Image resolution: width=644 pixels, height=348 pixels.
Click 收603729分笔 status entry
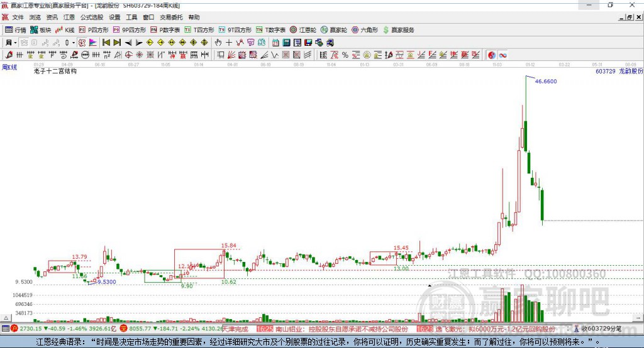click(x=598, y=329)
